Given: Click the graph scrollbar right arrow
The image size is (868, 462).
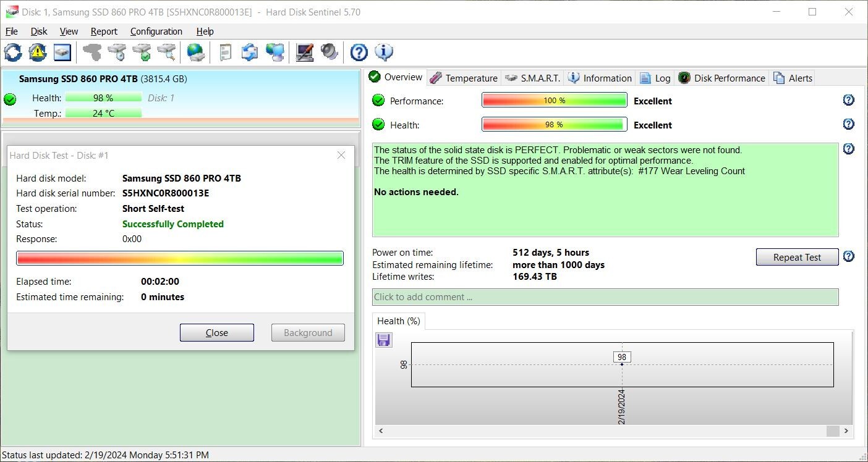Looking at the screenshot, I should click(846, 431).
